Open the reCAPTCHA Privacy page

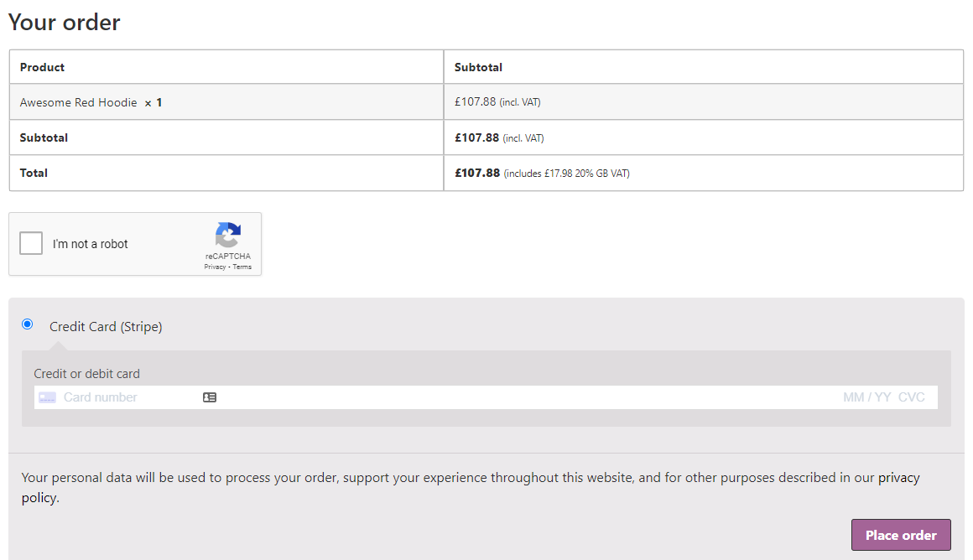[214, 267]
